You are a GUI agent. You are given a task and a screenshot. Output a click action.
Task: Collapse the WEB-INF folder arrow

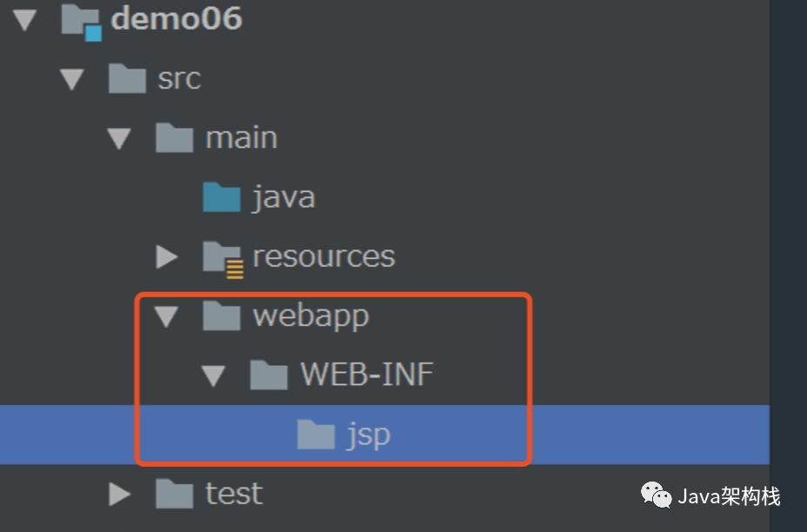pyautogui.click(x=213, y=376)
